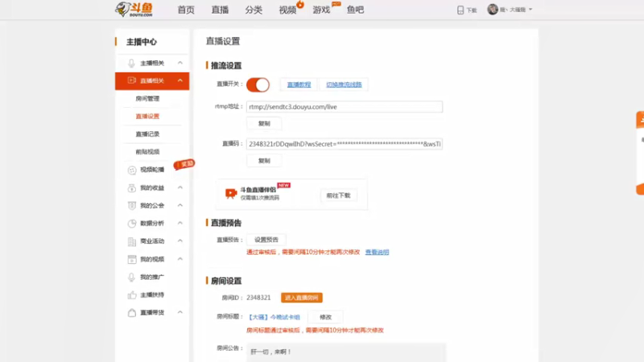Click the 前往下载 button
The width and height of the screenshot is (644, 362).
[338, 195]
